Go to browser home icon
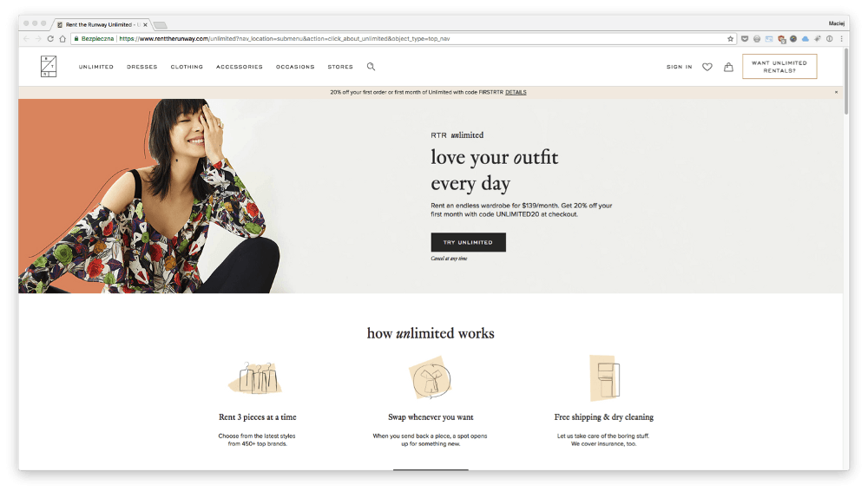868x492 pixels. pyautogui.click(x=62, y=39)
